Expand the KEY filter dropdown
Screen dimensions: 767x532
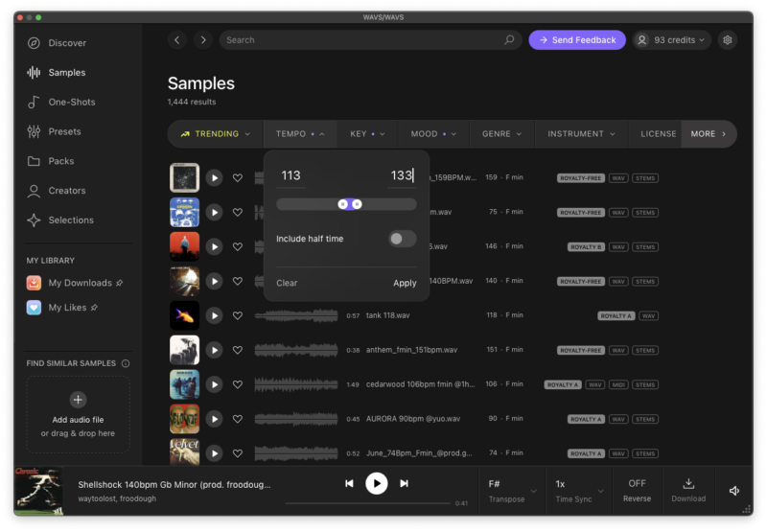(x=367, y=134)
